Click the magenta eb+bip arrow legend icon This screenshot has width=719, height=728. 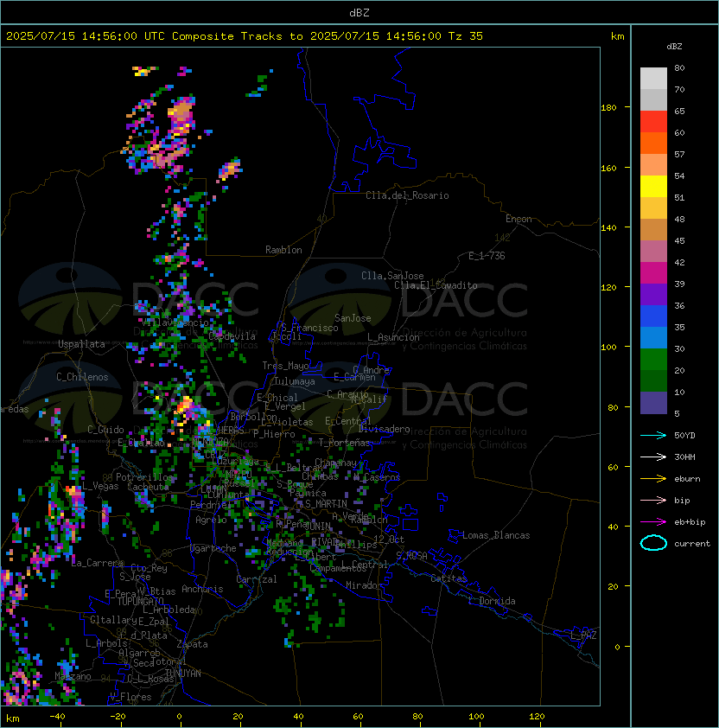pyautogui.click(x=653, y=522)
